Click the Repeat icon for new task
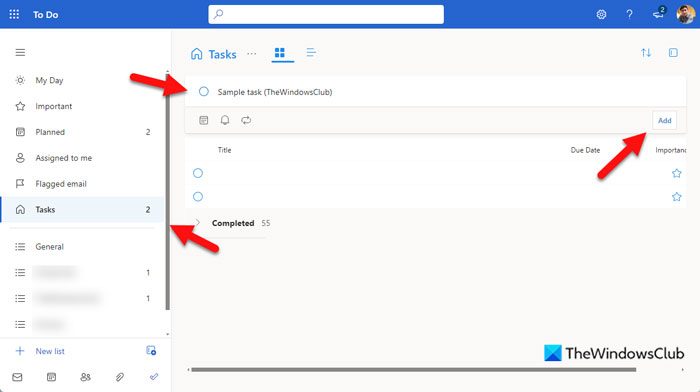 (x=246, y=120)
